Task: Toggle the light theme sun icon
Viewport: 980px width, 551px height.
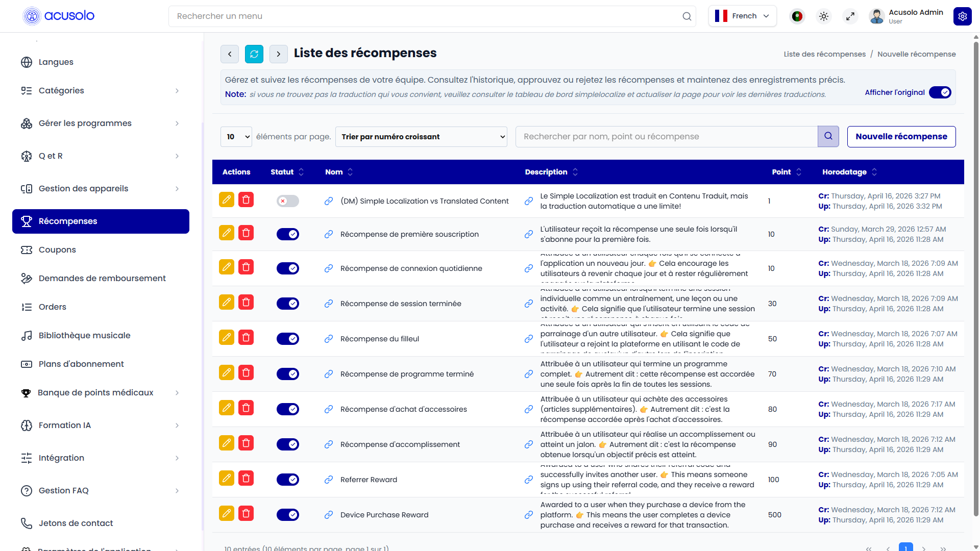Action: point(824,16)
